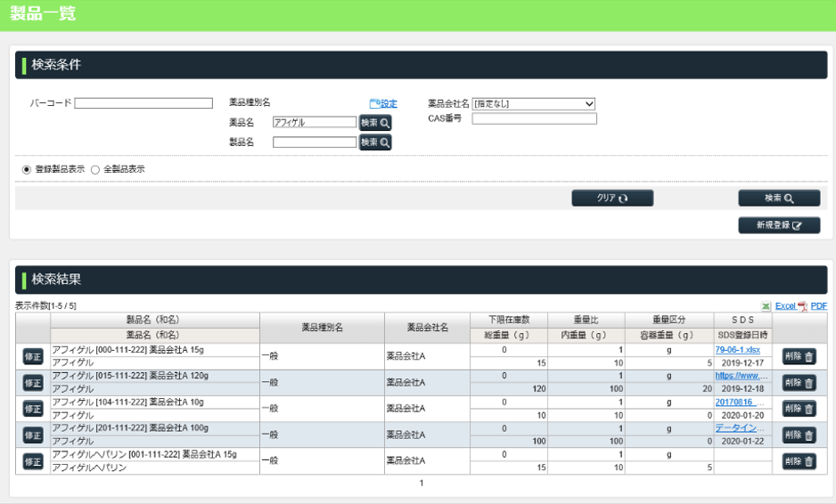Viewport: 836px width, 504px height.
Task: Click the 新規登録 button
Action: click(x=779, y=225)
